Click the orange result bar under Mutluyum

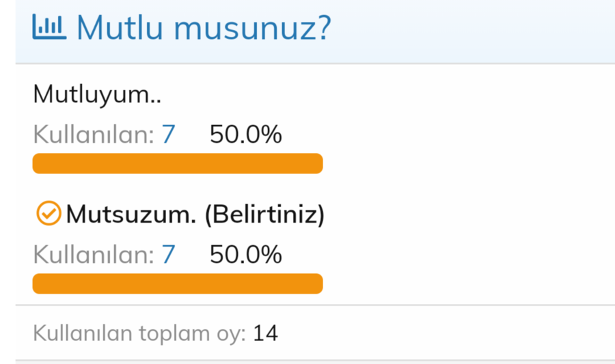coord(178,163)
